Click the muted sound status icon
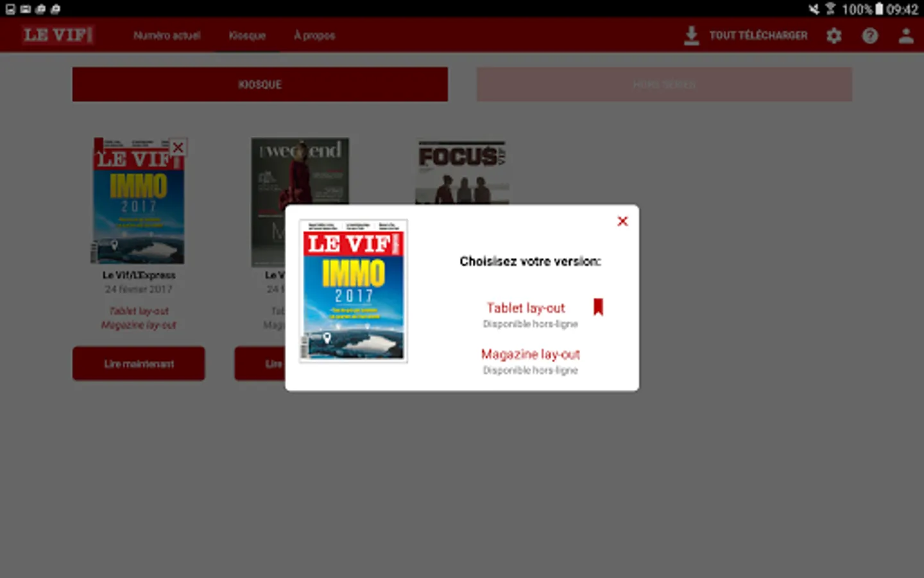The image size is (924, 578). click(814, 9)
